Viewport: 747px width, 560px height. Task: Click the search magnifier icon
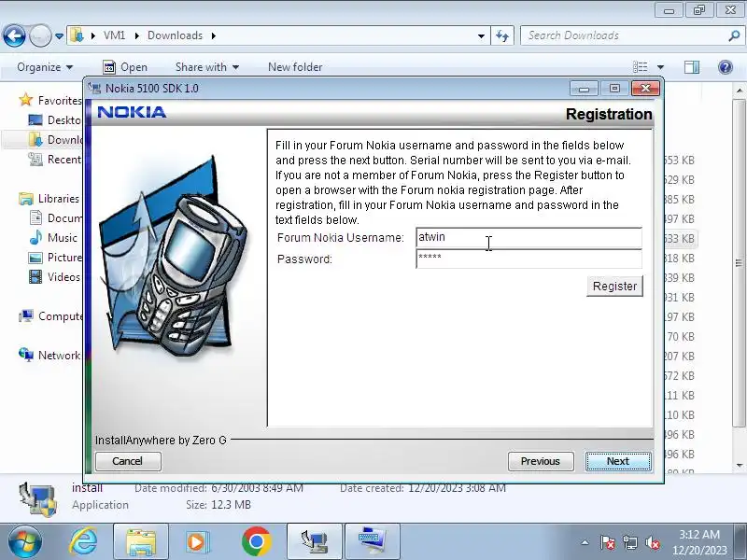(734, 35)
